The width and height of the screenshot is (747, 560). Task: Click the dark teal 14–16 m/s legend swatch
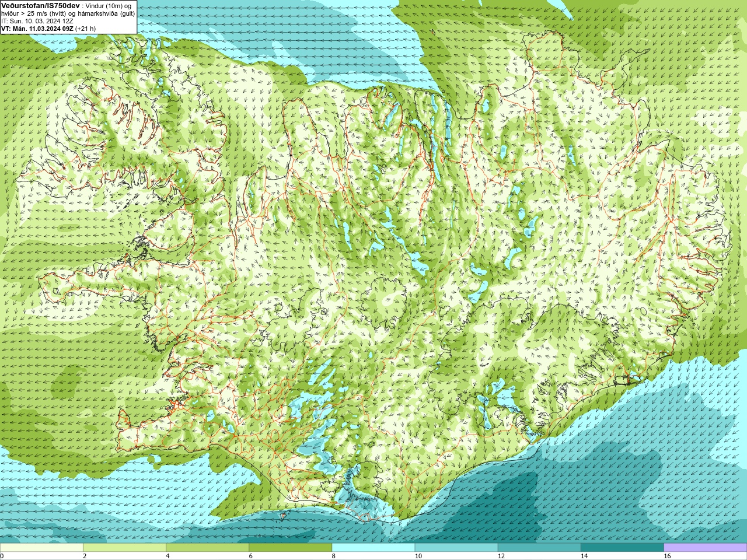pyautogui.click(x=622, y=547)
